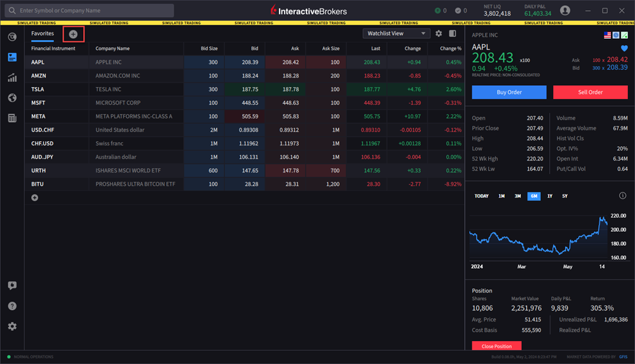
Task: Click the AAPL panel bid price 208.39
Action: (617, 67)
